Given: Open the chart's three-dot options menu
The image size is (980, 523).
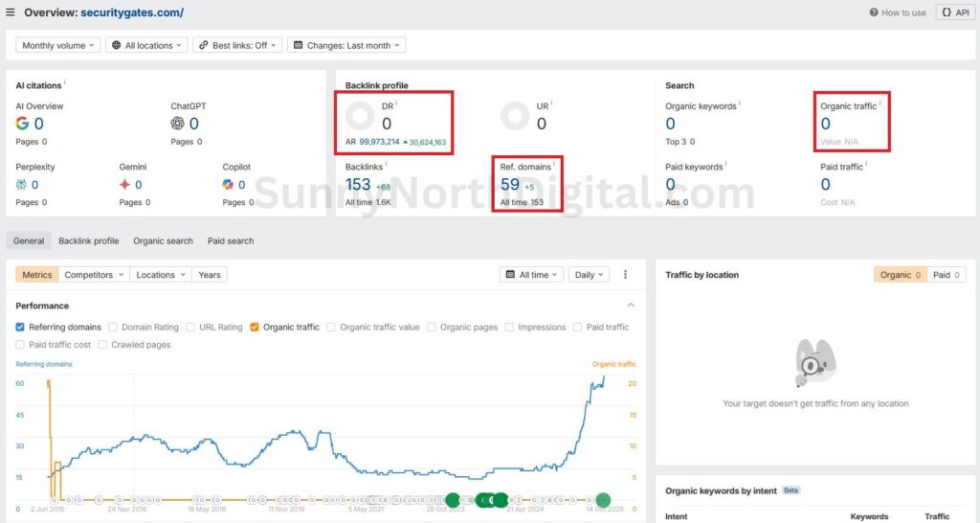Looking at the screenshot, I should (626, 275).
